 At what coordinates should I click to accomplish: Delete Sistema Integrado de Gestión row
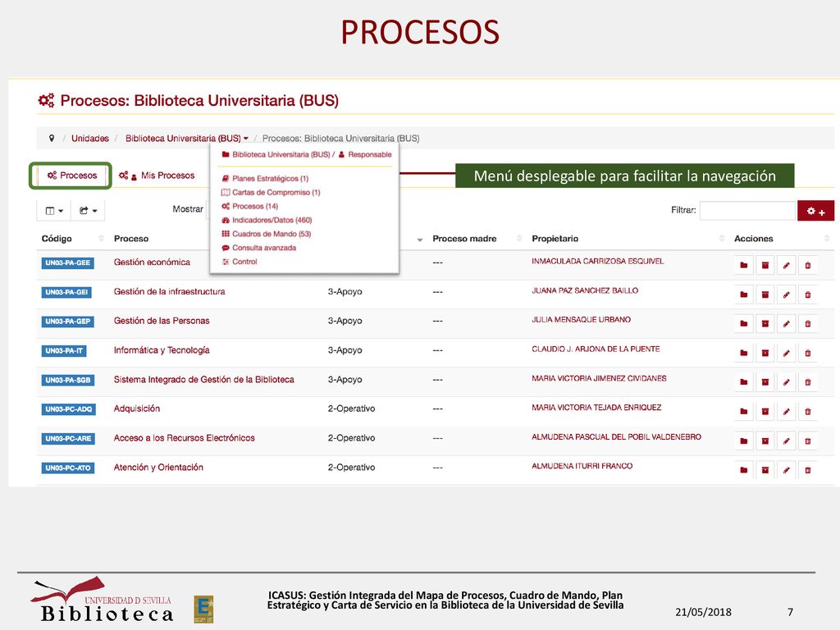(808, 382)
